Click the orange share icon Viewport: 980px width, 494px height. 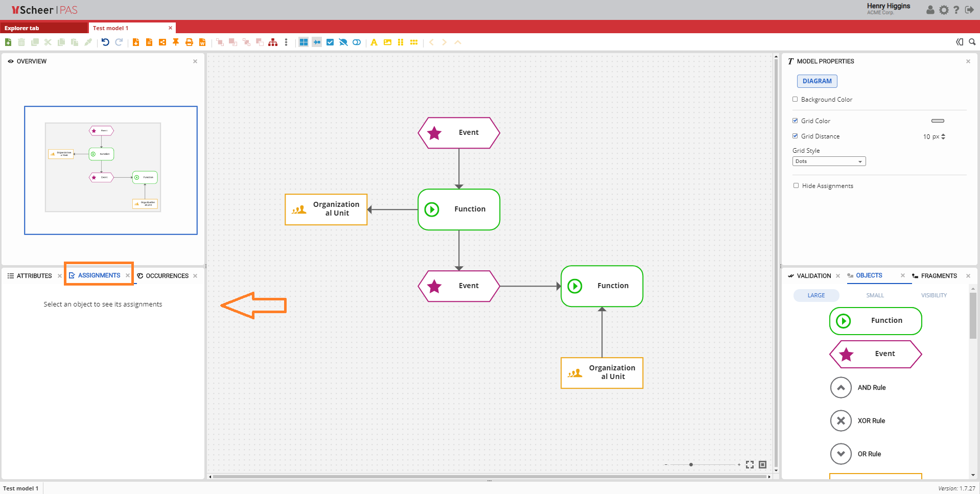(x=162, y=42)
